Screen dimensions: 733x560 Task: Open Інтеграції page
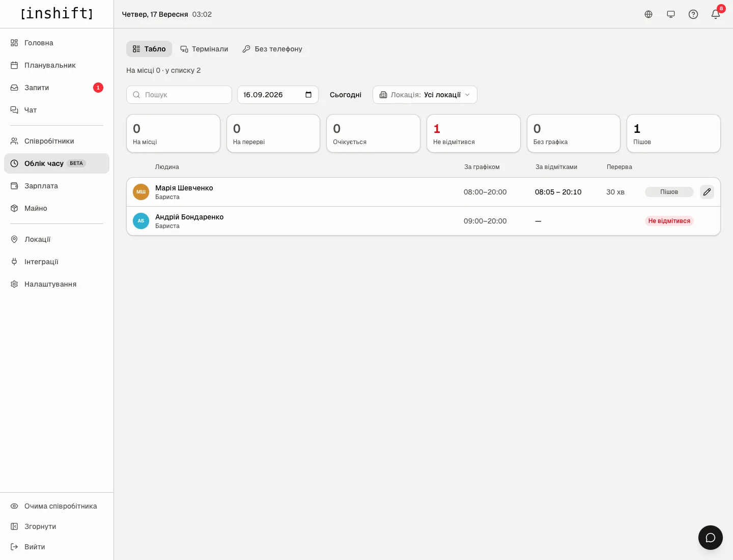[57, 262]
